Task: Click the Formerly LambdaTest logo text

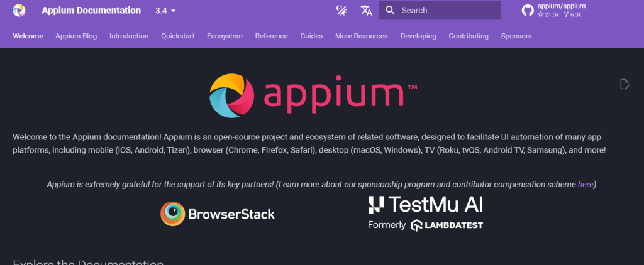Action: coord(426,225)
